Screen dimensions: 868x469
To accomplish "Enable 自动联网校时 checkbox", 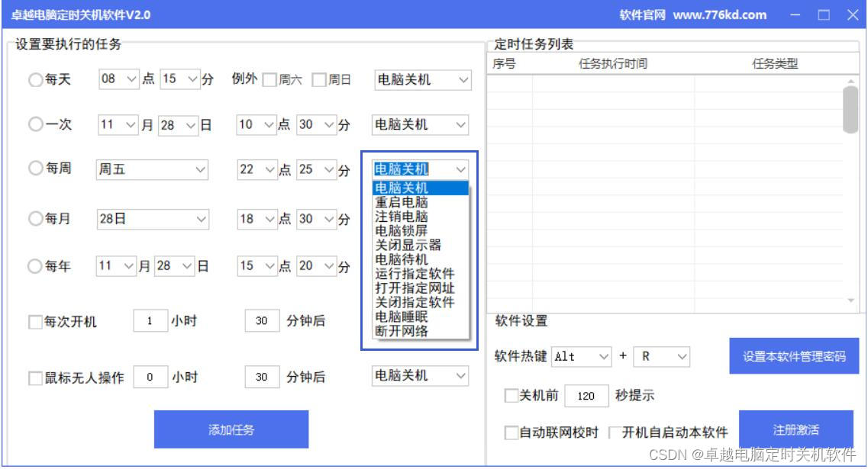I will (x=511, y=432).
